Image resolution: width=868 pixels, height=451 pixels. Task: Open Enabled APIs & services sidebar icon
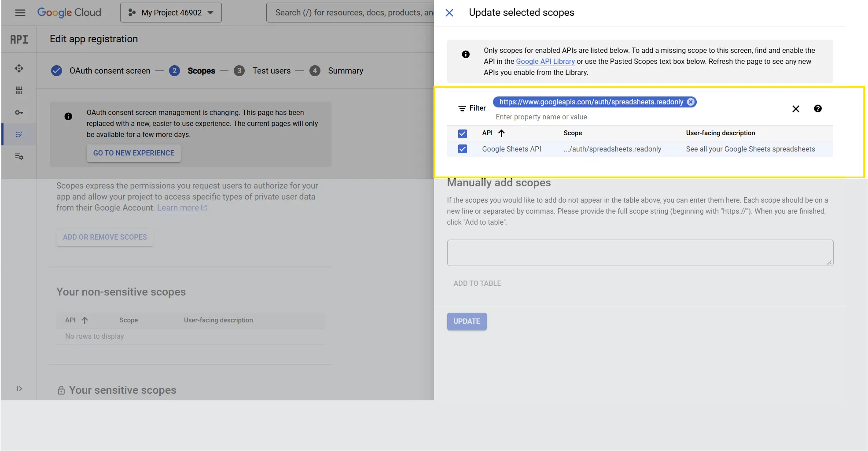(x=19, y=68)
